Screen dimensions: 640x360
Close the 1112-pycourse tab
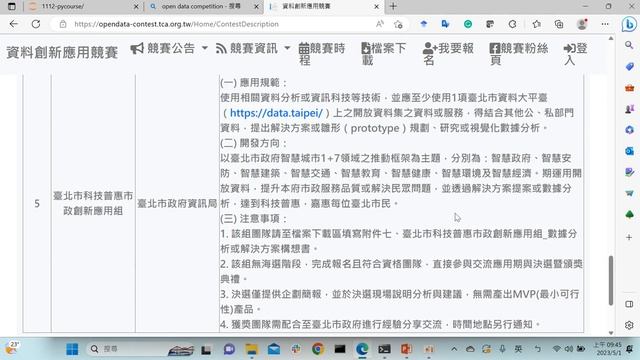pyautogui.click(x=136, y=7)
